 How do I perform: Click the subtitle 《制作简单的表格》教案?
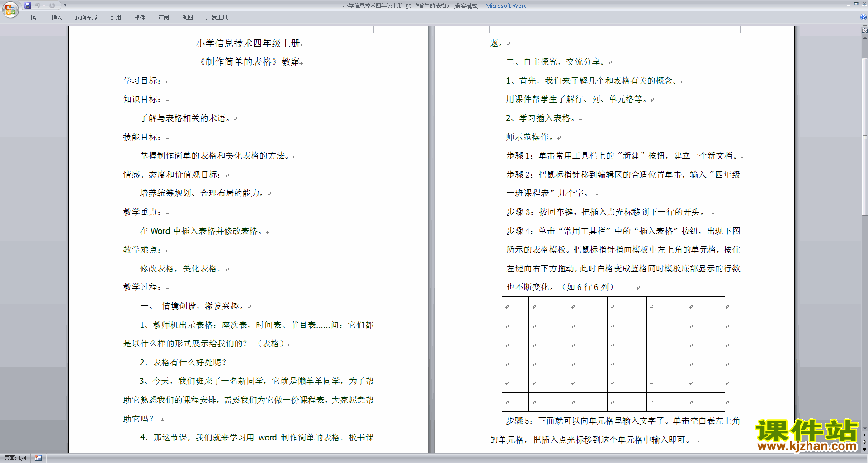pyautogui.click(x=248, y=62)
